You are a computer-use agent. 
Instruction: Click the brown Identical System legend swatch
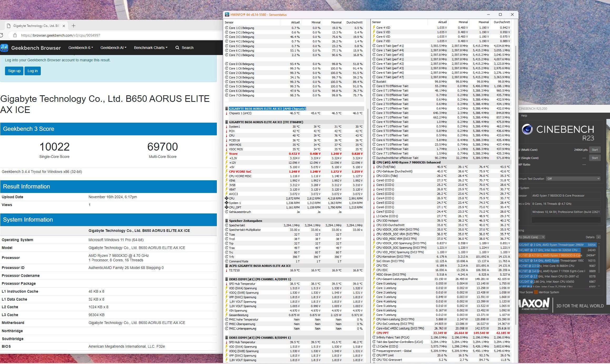[536, 292]
